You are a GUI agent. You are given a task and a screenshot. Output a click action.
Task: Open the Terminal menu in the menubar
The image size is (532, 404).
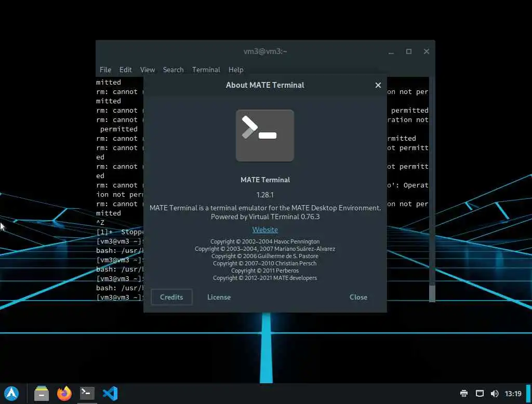pos(206,70)
